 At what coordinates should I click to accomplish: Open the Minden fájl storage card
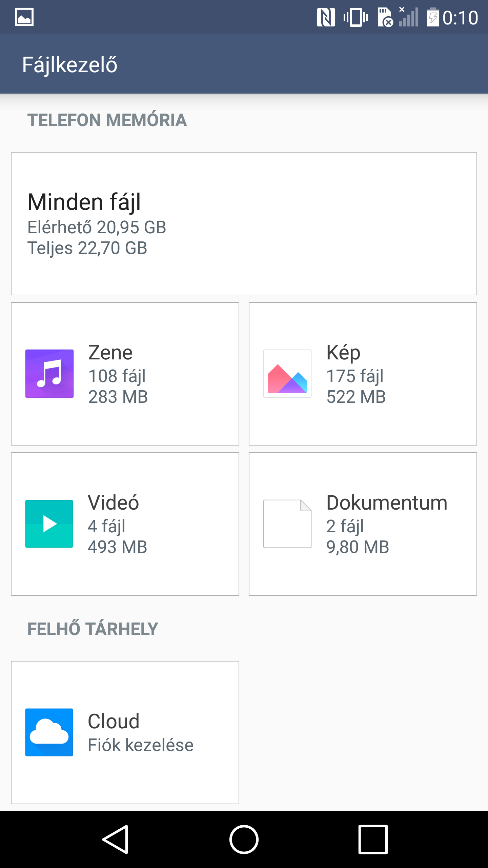click(x=244, y=223)
